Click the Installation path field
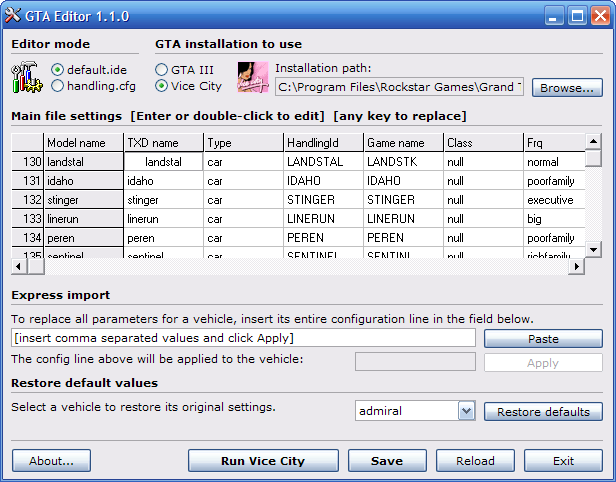 pyautogui.click(x=399, y=87)
